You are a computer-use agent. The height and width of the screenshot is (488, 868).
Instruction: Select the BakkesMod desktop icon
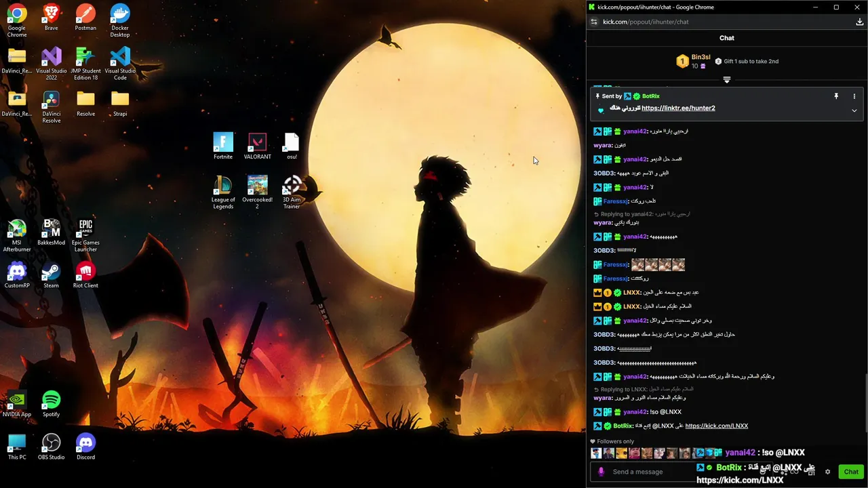point(51,232)
